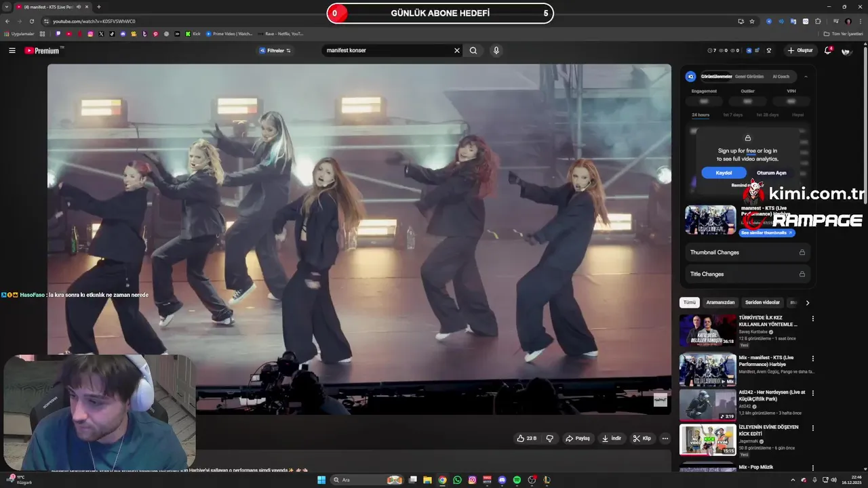Image resolution: width=868 pixels, height=488 pixels.
Task: Open the Pinterest bookmark icon
Action: click(x=155, y=33)
